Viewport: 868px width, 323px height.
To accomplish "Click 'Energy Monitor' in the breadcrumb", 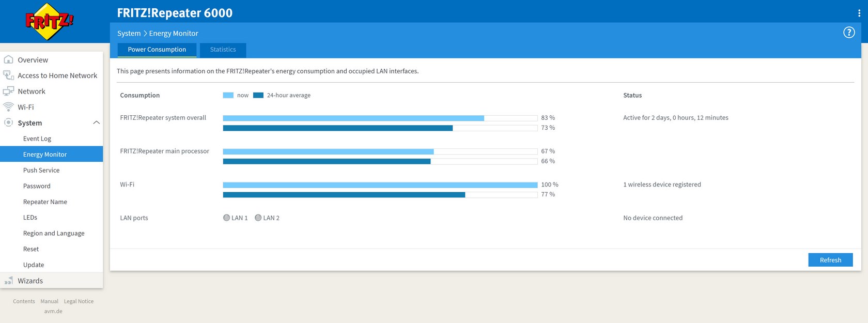I will 174,33.
